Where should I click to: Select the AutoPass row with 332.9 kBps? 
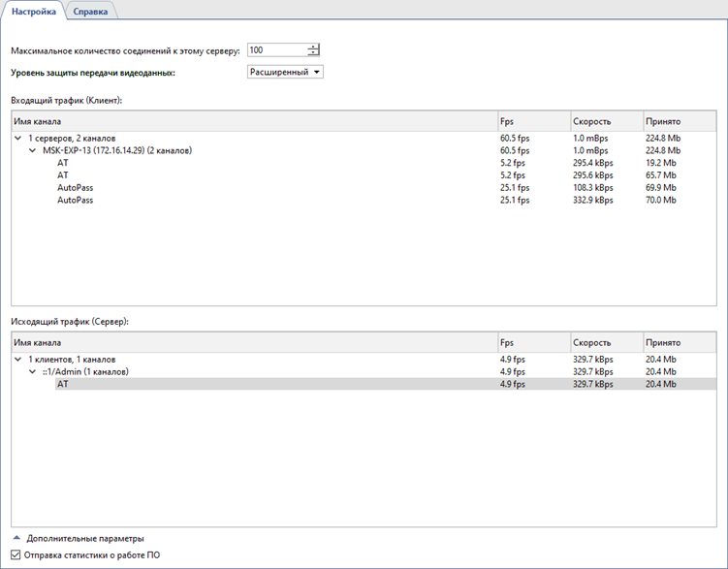(75, 201)
